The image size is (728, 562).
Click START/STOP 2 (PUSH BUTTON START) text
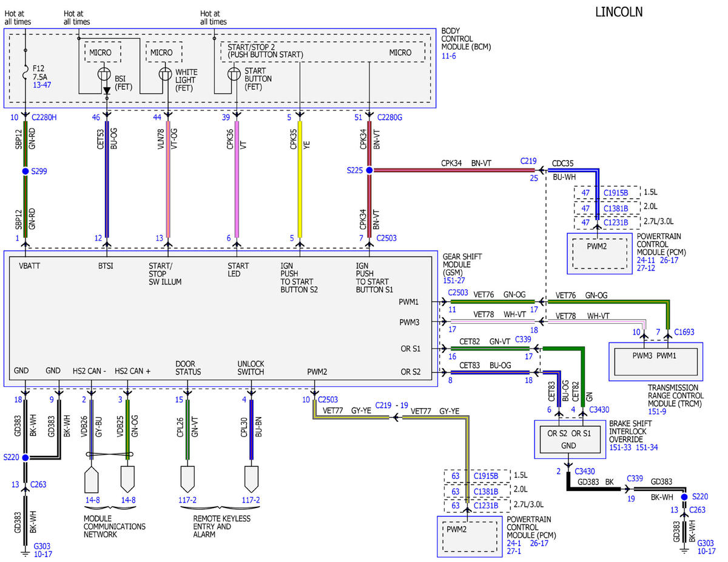(x=266, y=50)
